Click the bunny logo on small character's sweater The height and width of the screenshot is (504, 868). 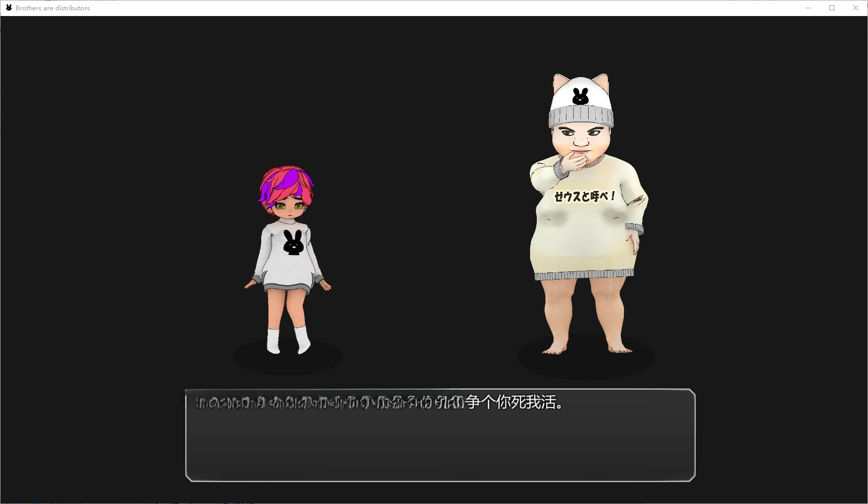(x=293, y=242)
